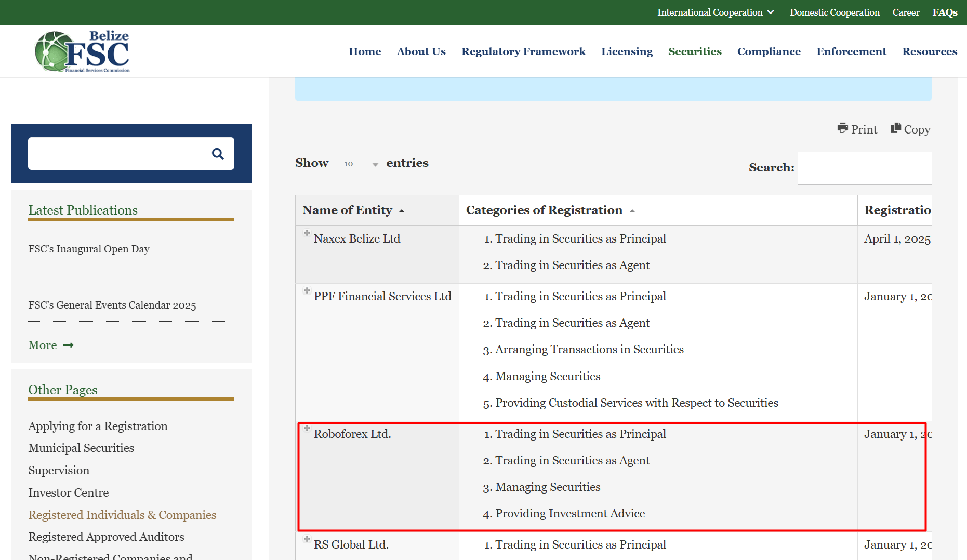Click the sidebar search magnifier icon

point(218,154)
